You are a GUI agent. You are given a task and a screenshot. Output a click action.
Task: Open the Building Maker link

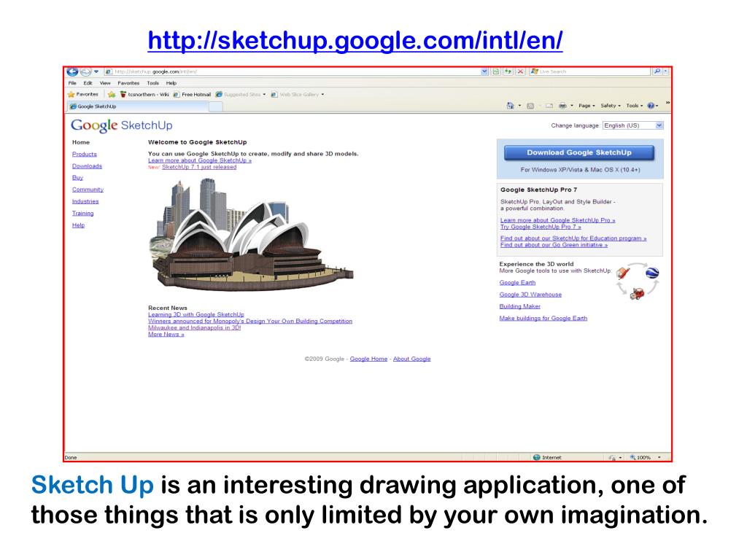point(519,307)
